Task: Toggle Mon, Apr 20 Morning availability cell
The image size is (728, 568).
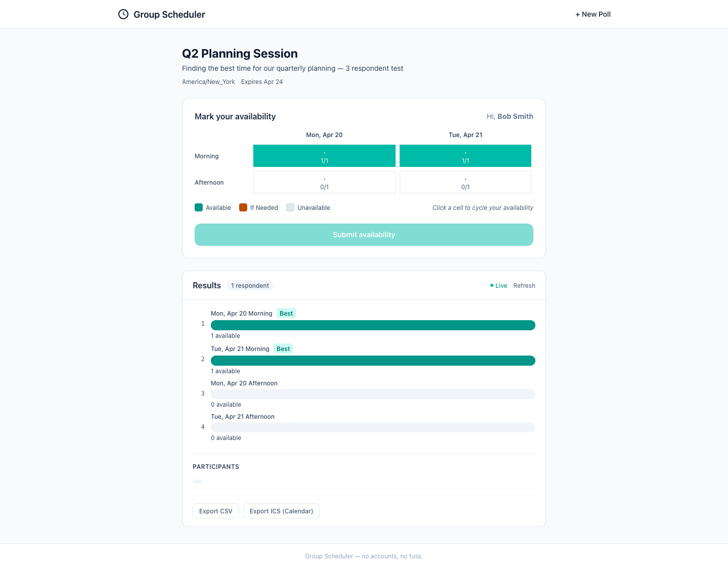Action: [324, 156]
